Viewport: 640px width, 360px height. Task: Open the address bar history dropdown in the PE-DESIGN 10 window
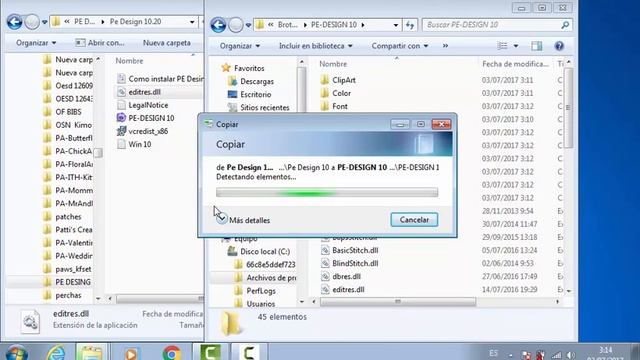click(396, 25)
